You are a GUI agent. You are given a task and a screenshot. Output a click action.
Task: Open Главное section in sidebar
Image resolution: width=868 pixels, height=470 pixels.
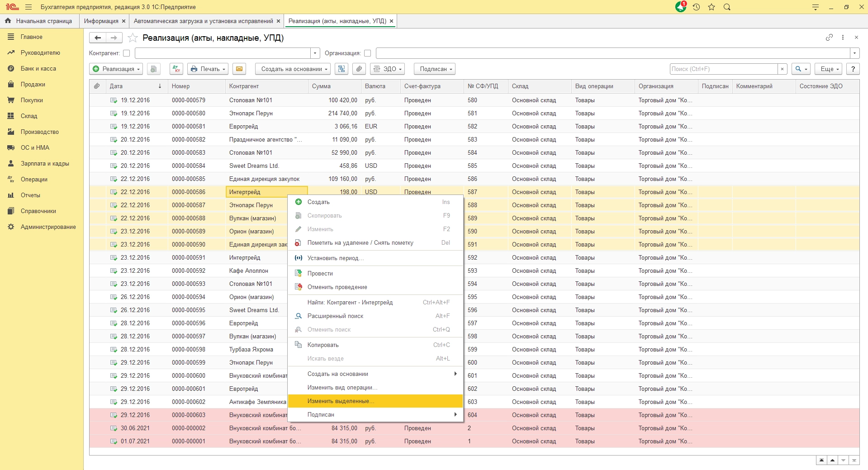click(x=31, y=37)
